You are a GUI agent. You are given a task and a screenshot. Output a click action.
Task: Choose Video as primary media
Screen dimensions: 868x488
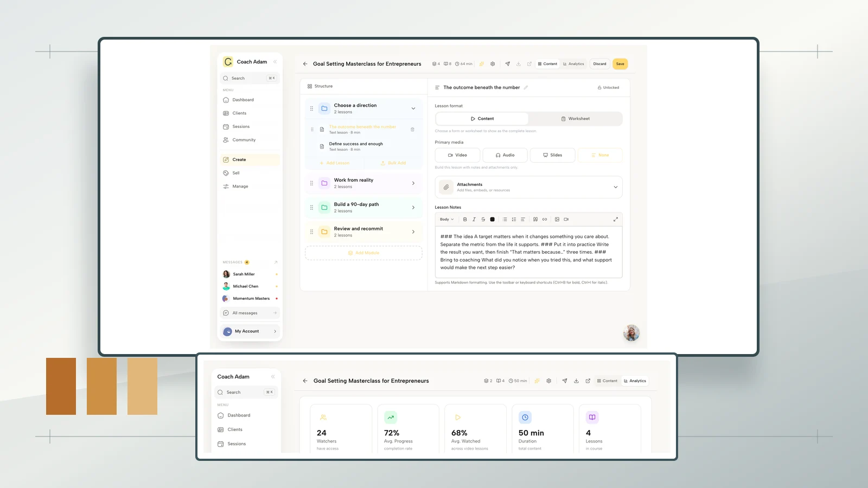[x=457, y=155]
